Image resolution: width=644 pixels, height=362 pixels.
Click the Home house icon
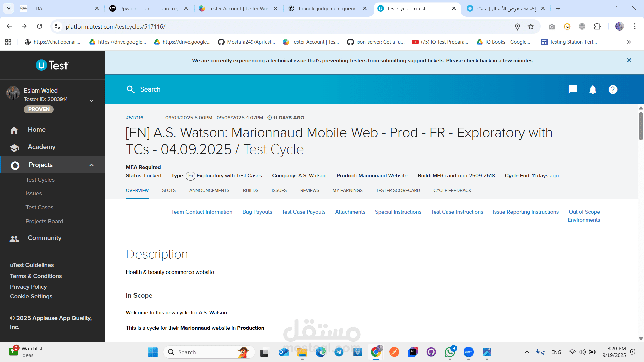14,130
